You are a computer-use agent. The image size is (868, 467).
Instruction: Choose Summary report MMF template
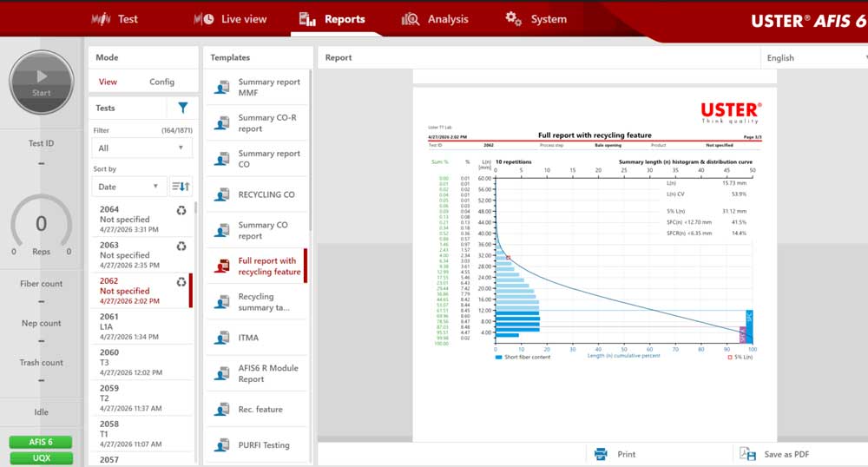[257, 87]
